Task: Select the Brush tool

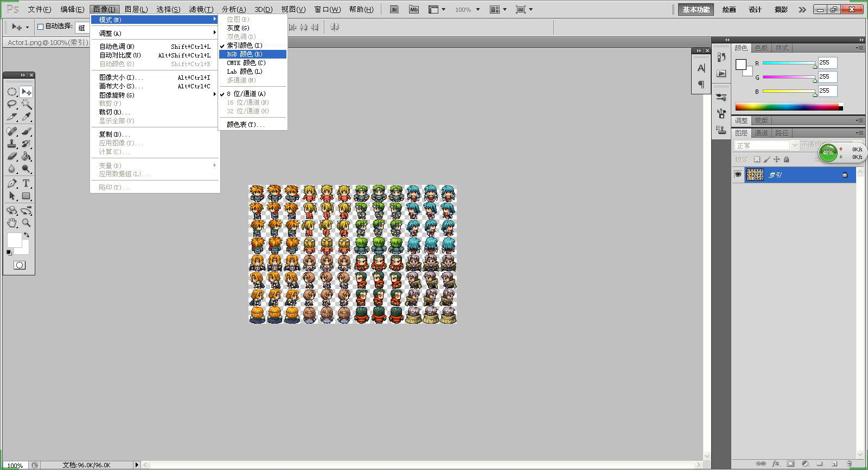Action: (25, 131)
